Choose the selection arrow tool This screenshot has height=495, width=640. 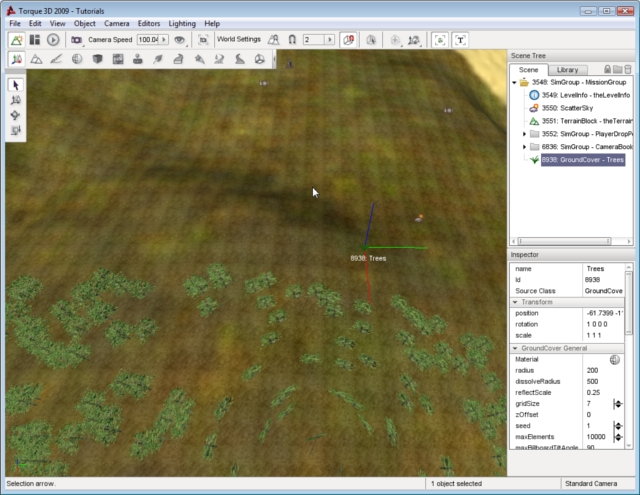16,86
